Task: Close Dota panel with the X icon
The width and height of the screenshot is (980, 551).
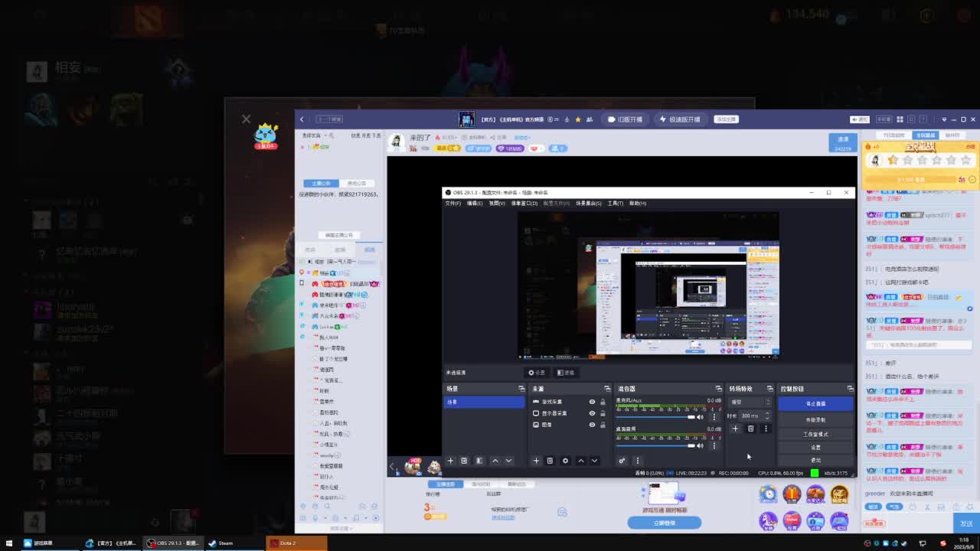Action: click(246, 119)
